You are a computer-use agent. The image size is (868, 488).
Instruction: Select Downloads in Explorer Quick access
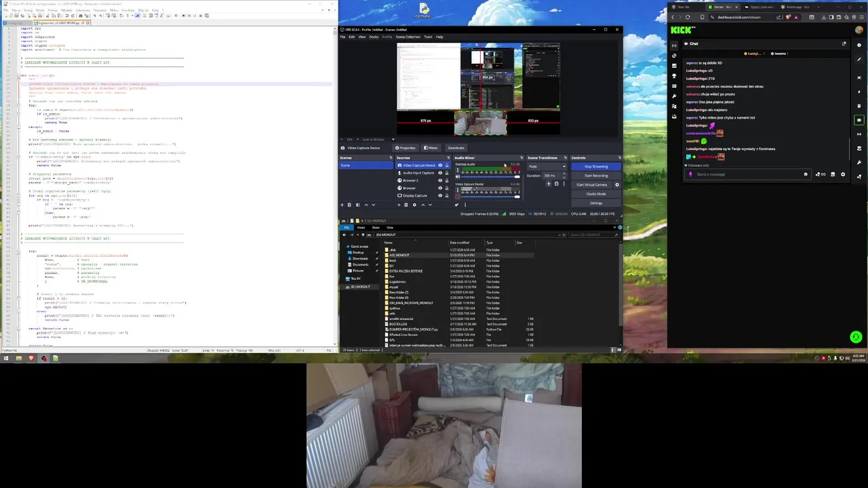360,259
